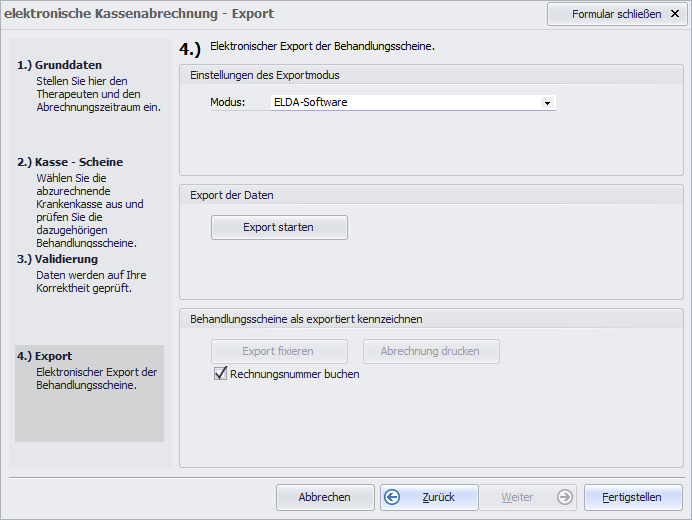
Task: Click the window title elektronische Kassenabrechnung - Export
Action: point(139,14)
